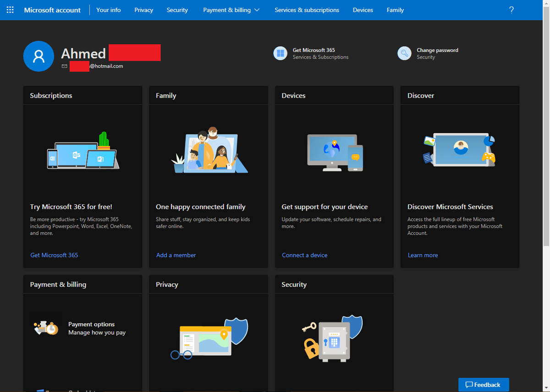Click the help question mark icon
This screenshot has height=392, width=550.
click(511, 10)
